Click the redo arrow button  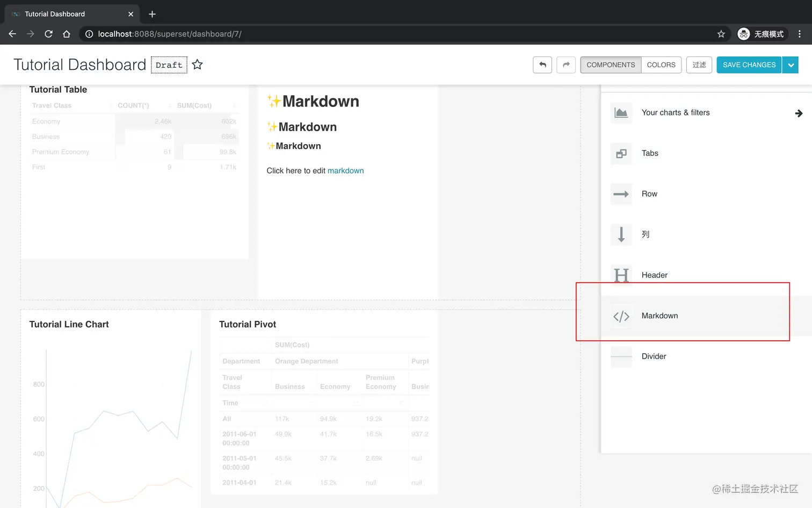click(566, 65)
